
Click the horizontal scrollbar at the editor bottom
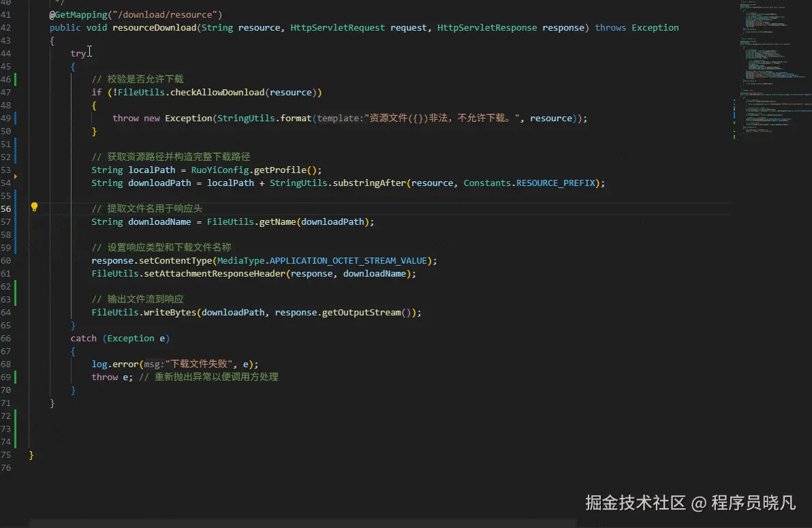click(303, 523)
